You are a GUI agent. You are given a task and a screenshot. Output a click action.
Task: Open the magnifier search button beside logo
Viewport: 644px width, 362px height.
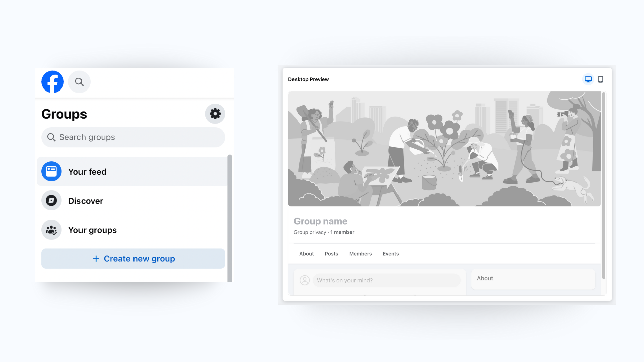coord(79,82)
